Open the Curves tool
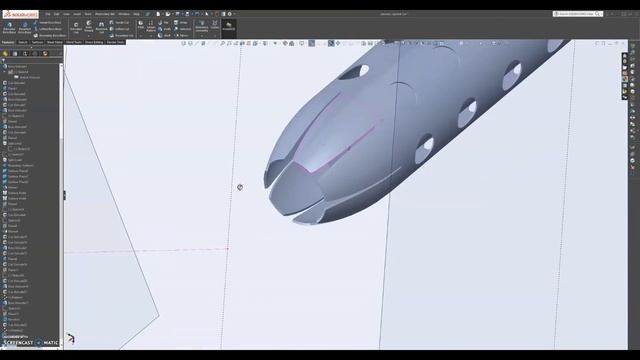 [215, 25]
